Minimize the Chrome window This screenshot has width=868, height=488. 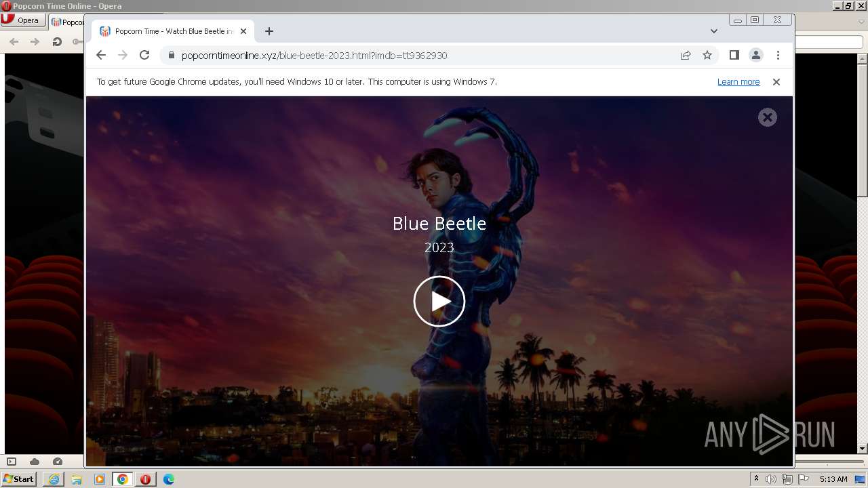(x=738, y=20)
